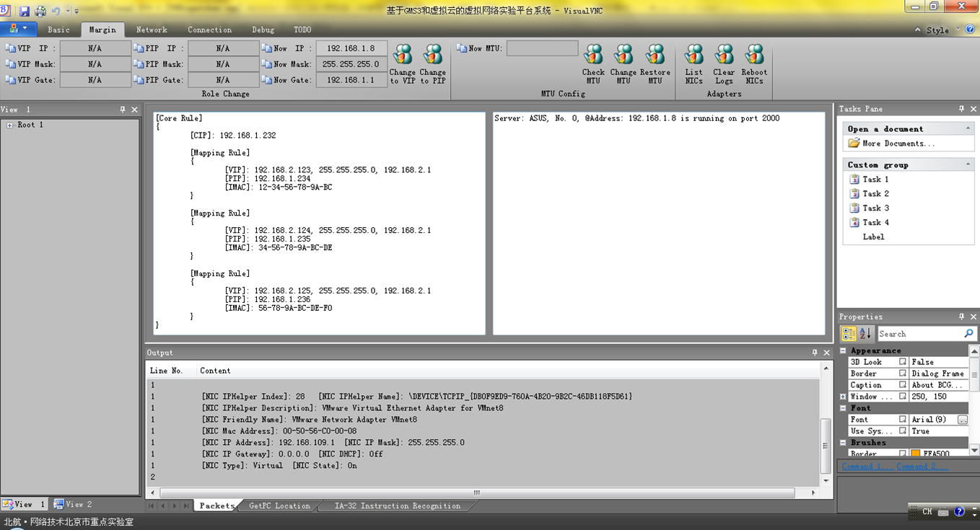Click the Change to PIP button icon

[x=433, y=55]
